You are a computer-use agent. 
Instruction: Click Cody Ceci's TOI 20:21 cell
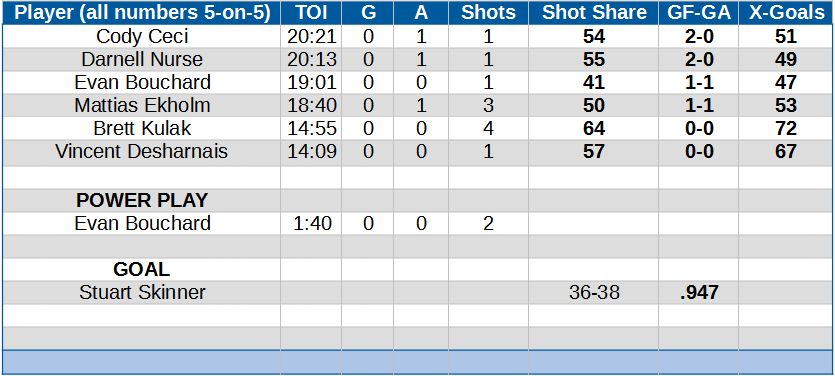[x=311, y=37]
